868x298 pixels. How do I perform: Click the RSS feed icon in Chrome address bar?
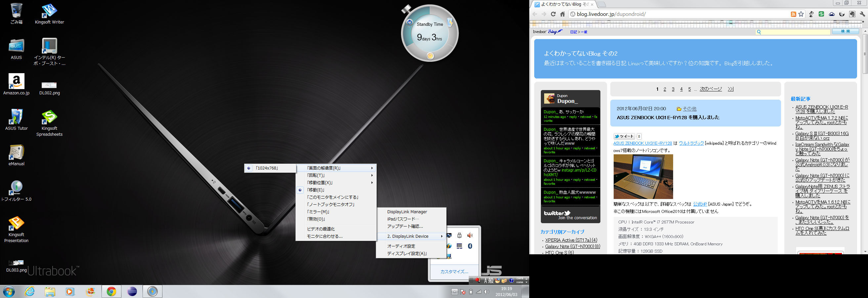pyautogui.click(x=794, y=14)
